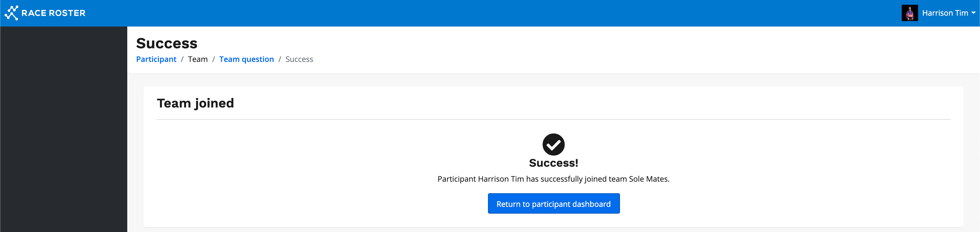Click the empty dark left sidebar
The width and height of the screenshot is (980, 232).
click(x=64, y=129)
